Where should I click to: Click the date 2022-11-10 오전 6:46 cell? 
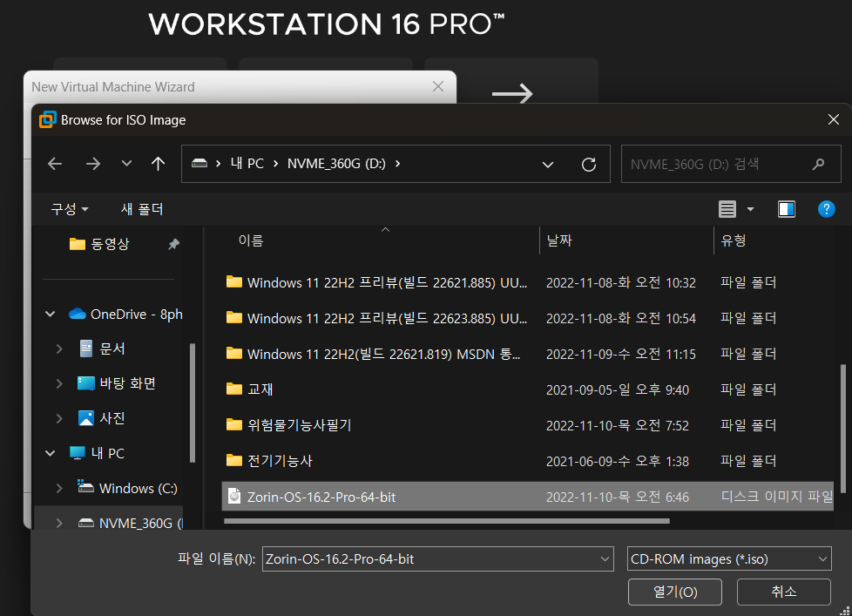[618, 497]
